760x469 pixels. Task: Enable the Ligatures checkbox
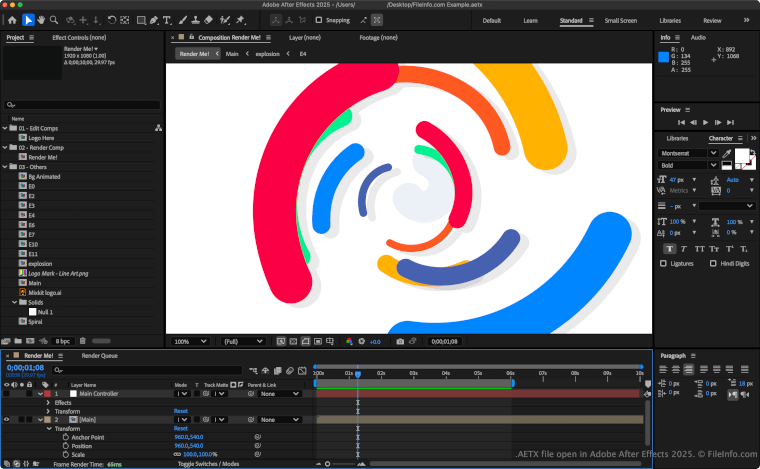(x=663, y=264)
